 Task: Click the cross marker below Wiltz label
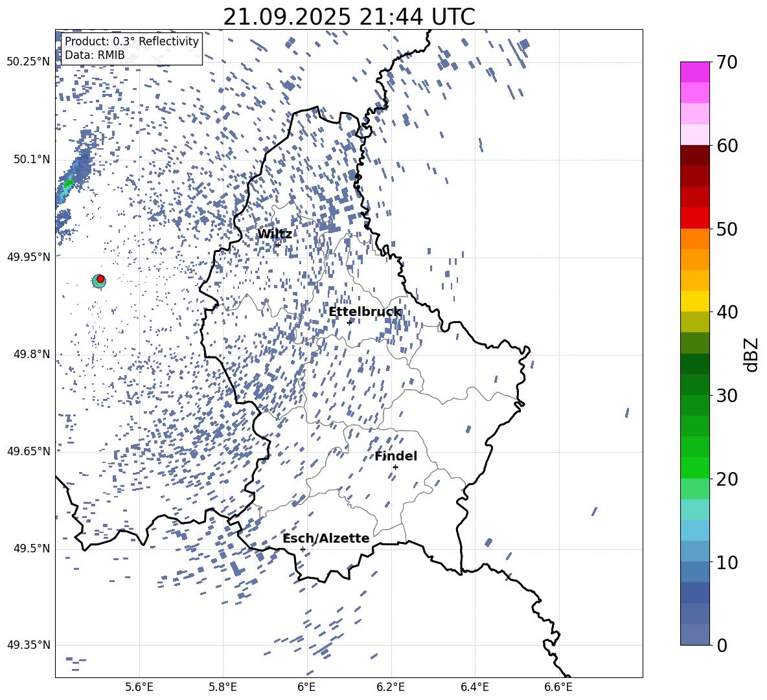[278, 245]
